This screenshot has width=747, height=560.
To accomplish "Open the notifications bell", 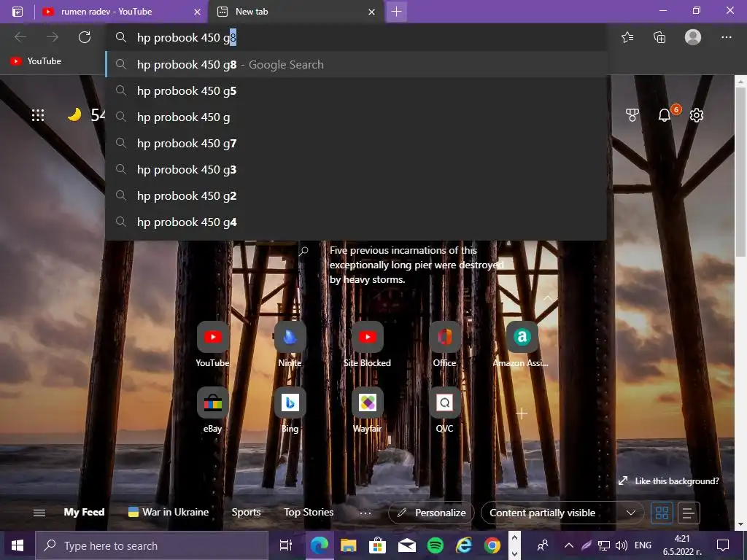I will (x=665, y=114).
